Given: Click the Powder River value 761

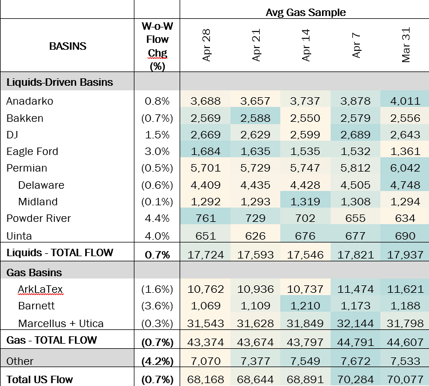Looking at the screenshot, I should [x=206, y=218].
